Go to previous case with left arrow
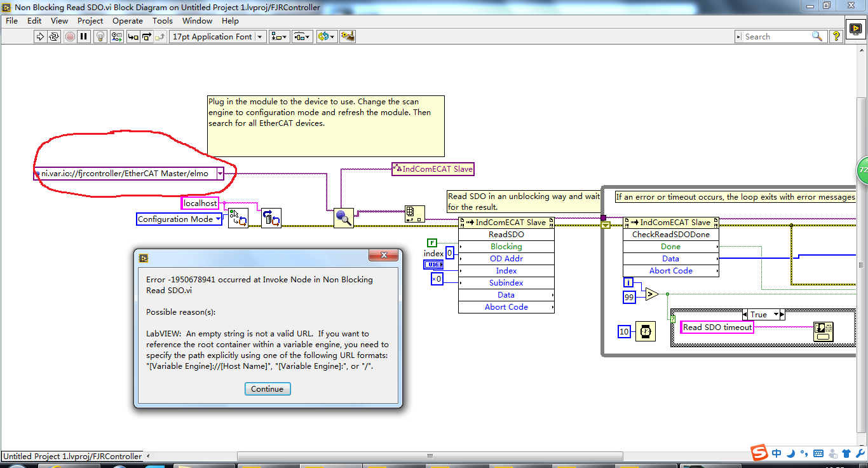The height and width of the screenshot is (468, 868). [745, 314]
